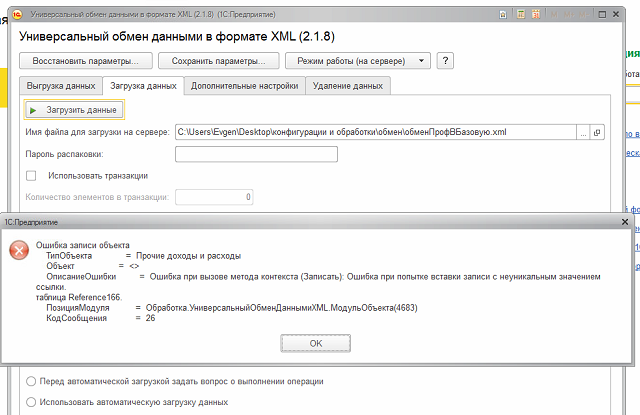Select the Использовать автоматическую загрузку данных option

[x=32, y=402]
